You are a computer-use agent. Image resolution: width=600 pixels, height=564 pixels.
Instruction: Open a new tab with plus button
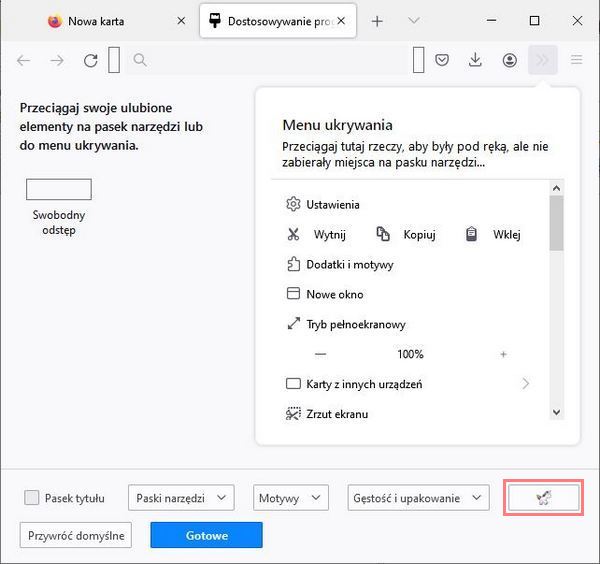(377, 21)
